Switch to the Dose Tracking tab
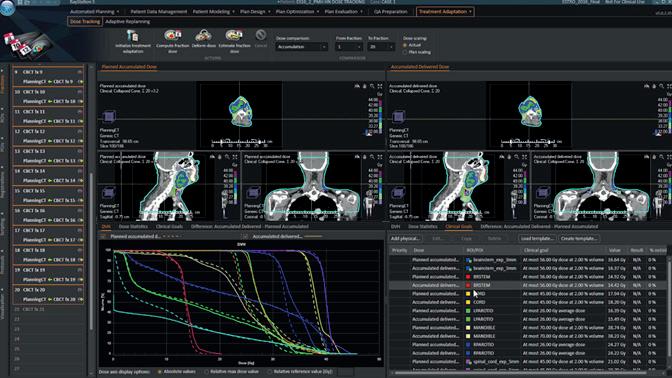 pos(85,21)
